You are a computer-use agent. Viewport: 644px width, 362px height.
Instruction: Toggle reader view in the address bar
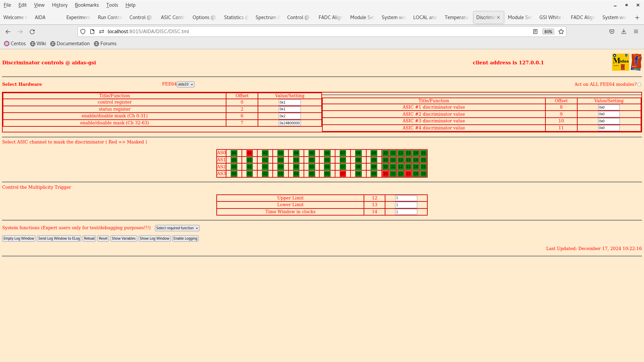(x=535, y=32)
